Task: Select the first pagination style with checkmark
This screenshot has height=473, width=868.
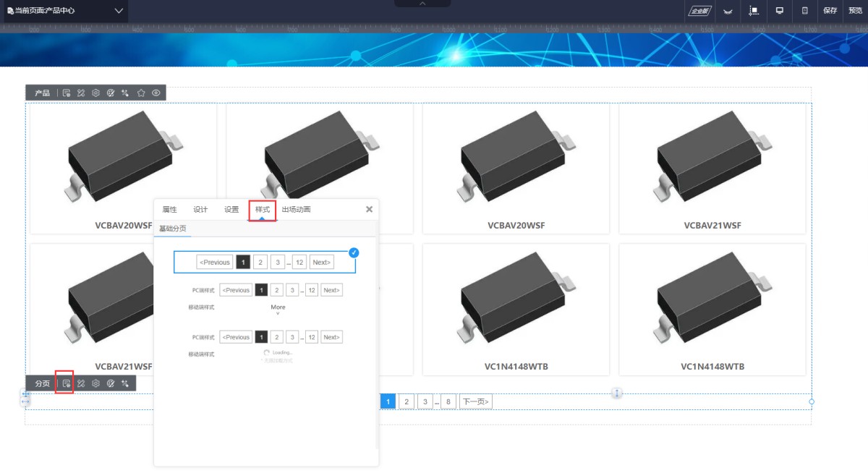Action: [x=265, y=262]
